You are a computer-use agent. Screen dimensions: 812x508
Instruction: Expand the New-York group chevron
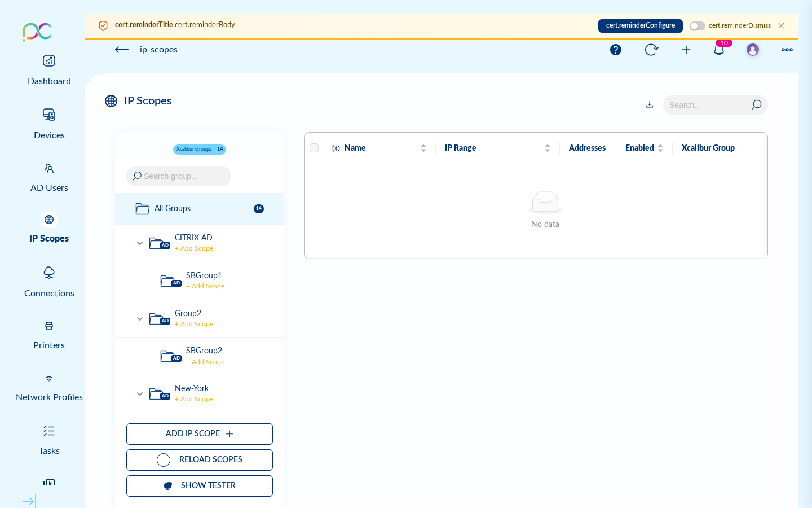(140, 394)
